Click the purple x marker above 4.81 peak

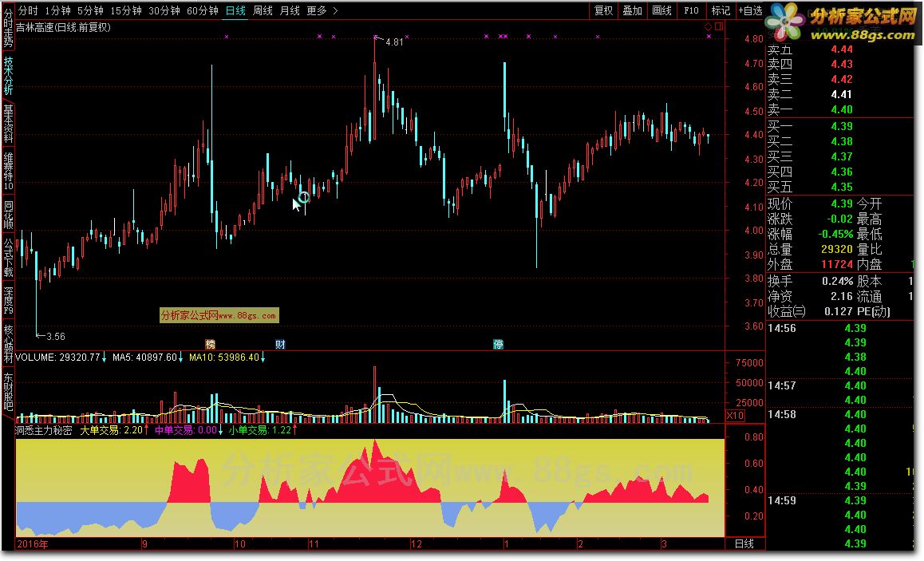click(375, 37)
